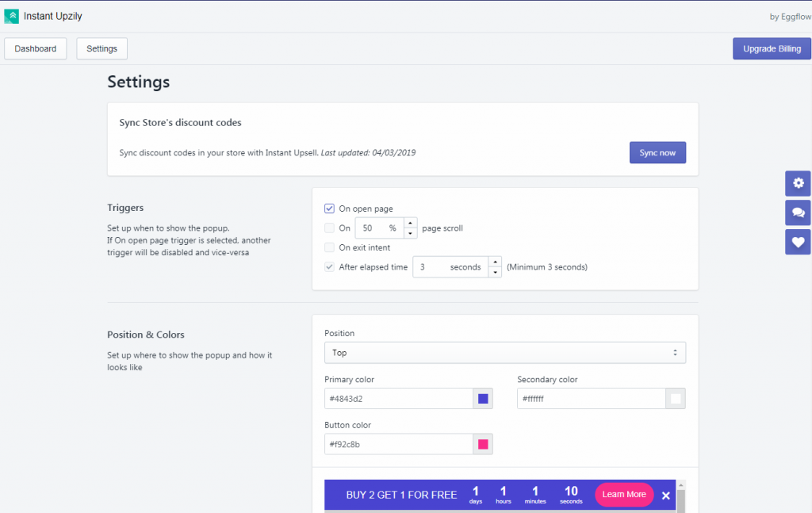
Task: Click the Position & Colors heading
Action: pos(146,335)
